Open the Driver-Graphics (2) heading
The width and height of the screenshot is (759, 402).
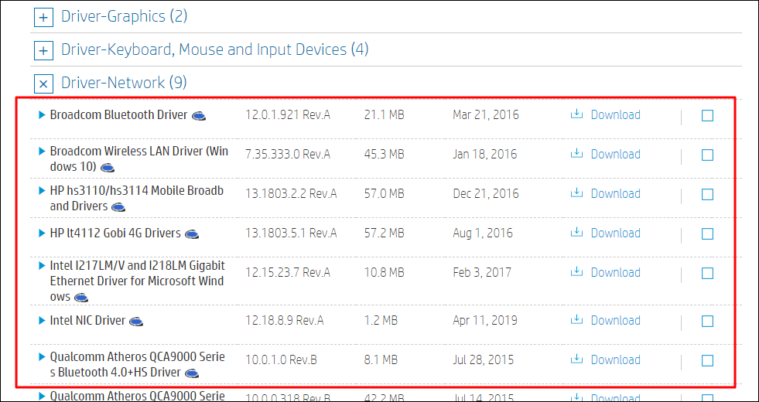(124, 16)
